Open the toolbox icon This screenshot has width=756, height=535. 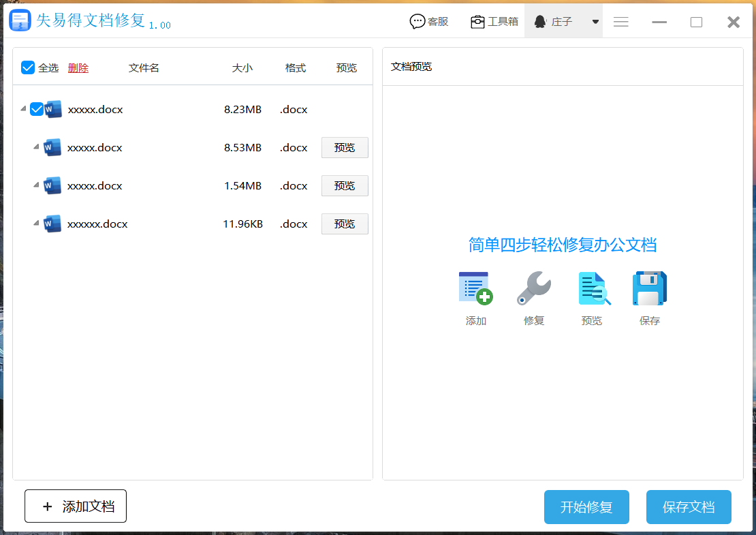[478, 22]
